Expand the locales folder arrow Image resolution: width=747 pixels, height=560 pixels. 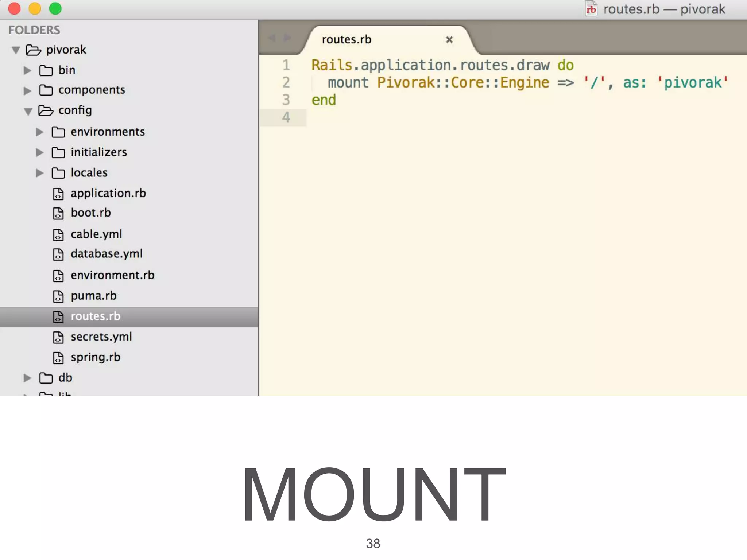[39, 173]
